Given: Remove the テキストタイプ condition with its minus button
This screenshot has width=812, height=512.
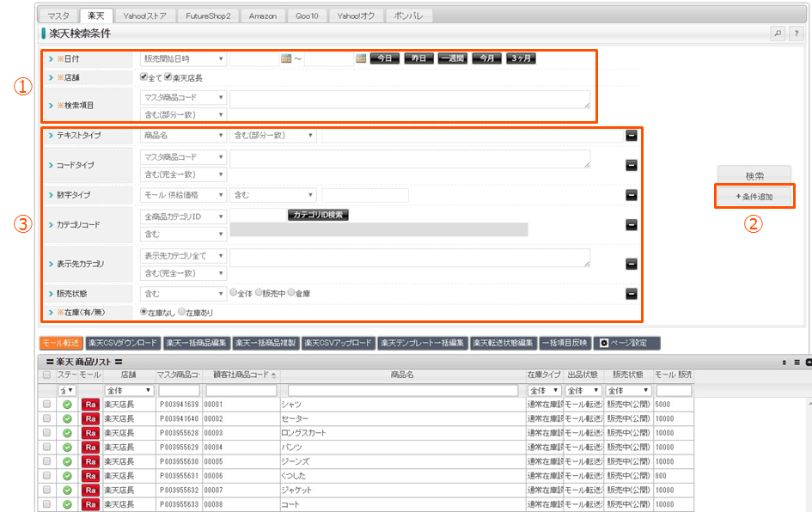Looking at the screenshot, I should click(x=632, y=136).
